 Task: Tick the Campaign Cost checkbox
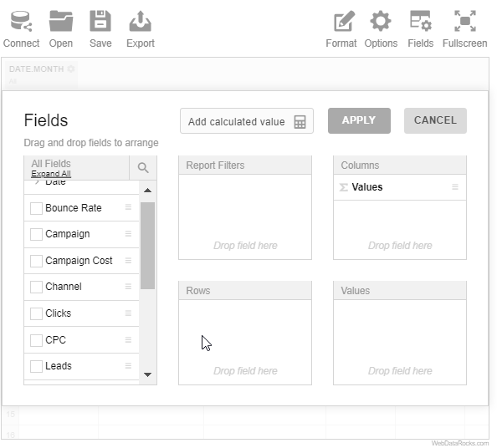click(36, 261)
